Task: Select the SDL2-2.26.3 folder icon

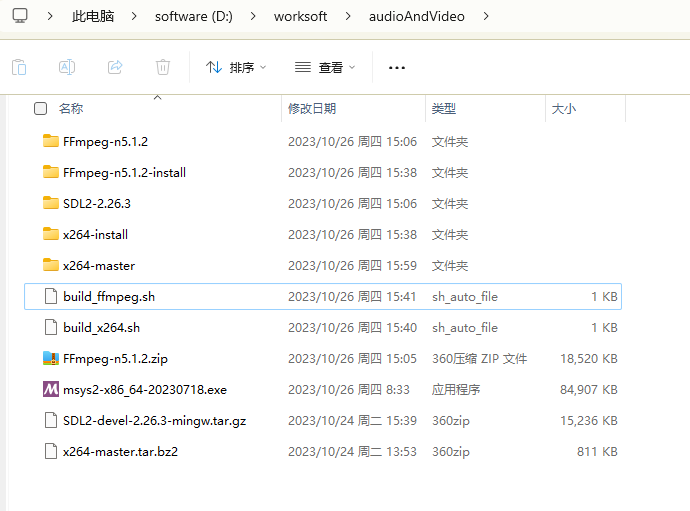Action: 51,203
